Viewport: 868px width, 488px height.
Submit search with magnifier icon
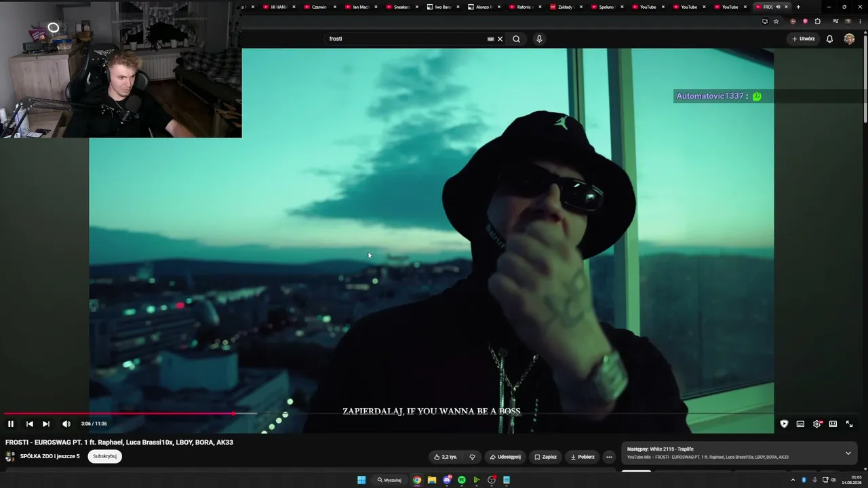click(517, 39)
